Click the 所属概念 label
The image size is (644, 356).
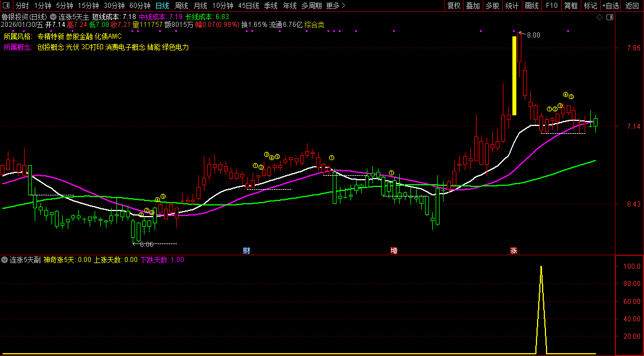[x=18, y=47]
